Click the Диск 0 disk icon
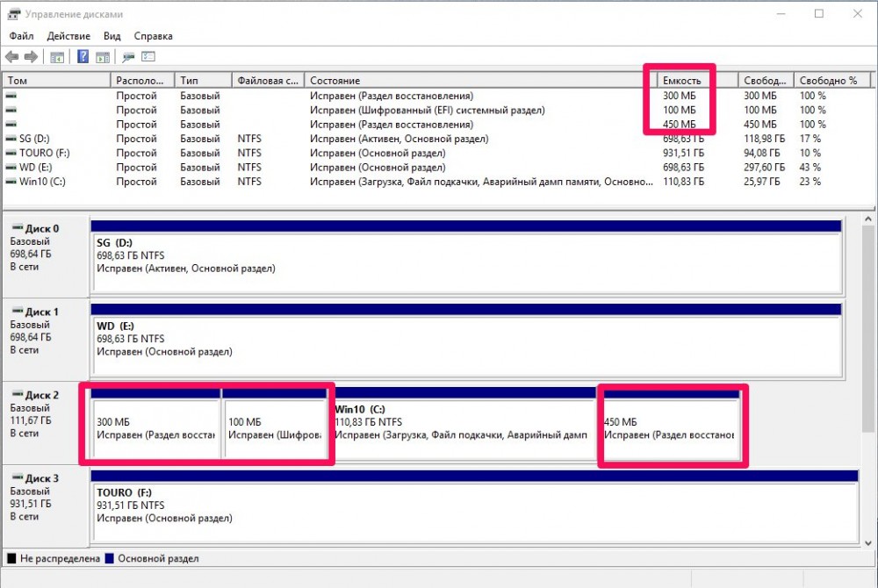The height and width of the screenshot is (588, 878). pyautogui.click(x=18, y=227)
